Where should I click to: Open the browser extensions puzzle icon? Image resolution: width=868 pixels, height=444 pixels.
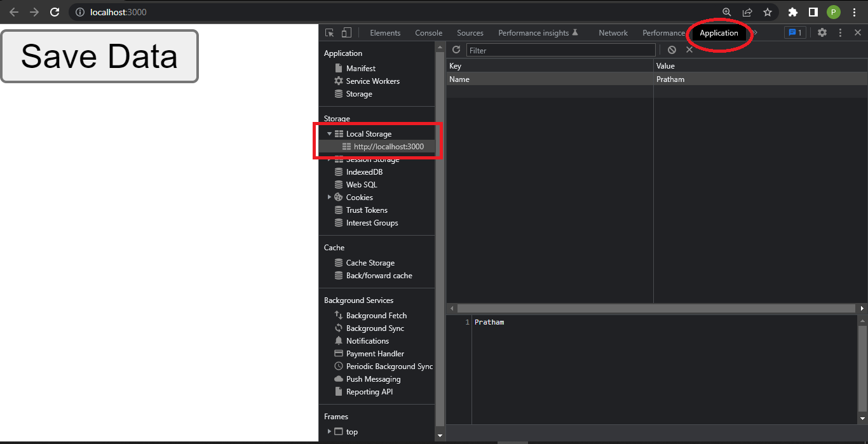[x=792, y=11]
